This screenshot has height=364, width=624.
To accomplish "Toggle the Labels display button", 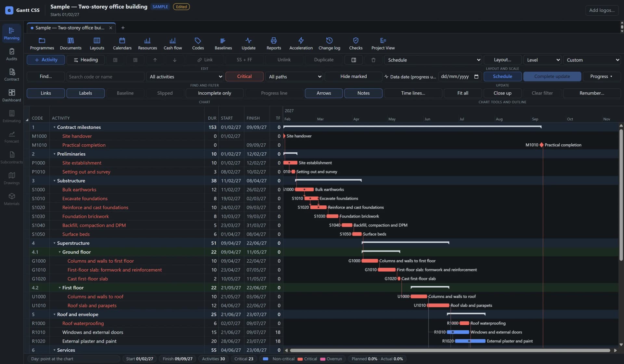I will point(85,93).
